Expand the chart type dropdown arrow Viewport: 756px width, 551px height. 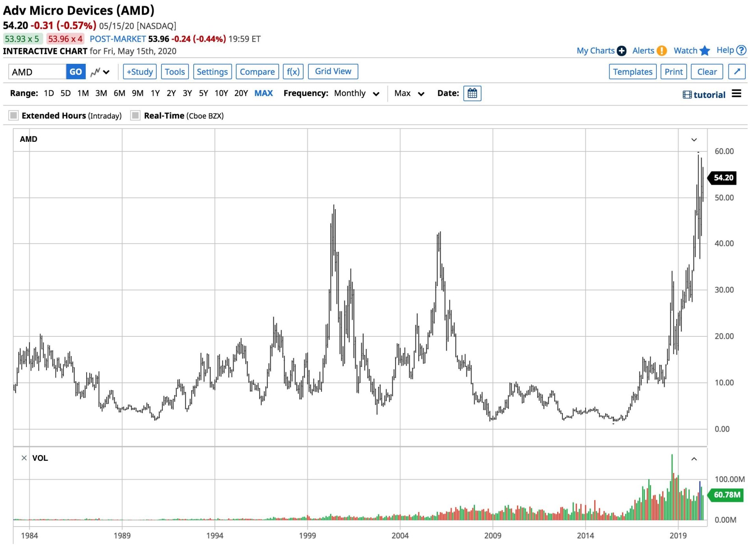[x=106, y=72]
